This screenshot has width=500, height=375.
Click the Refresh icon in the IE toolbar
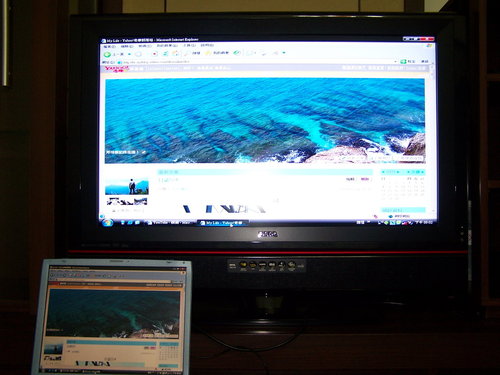165,54
